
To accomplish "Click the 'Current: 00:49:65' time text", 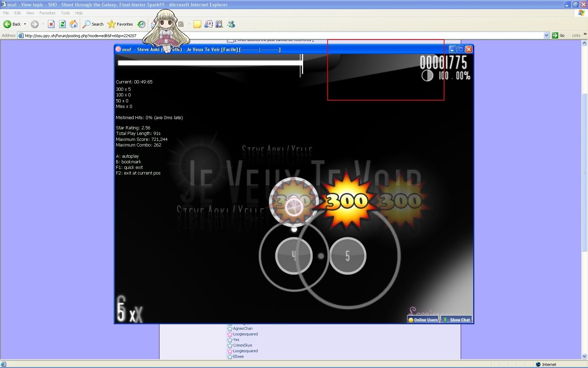I will [x=134, y=82].
